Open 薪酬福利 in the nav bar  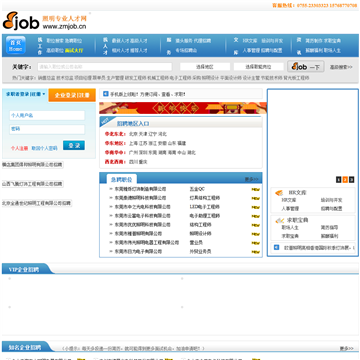(314, 51)
